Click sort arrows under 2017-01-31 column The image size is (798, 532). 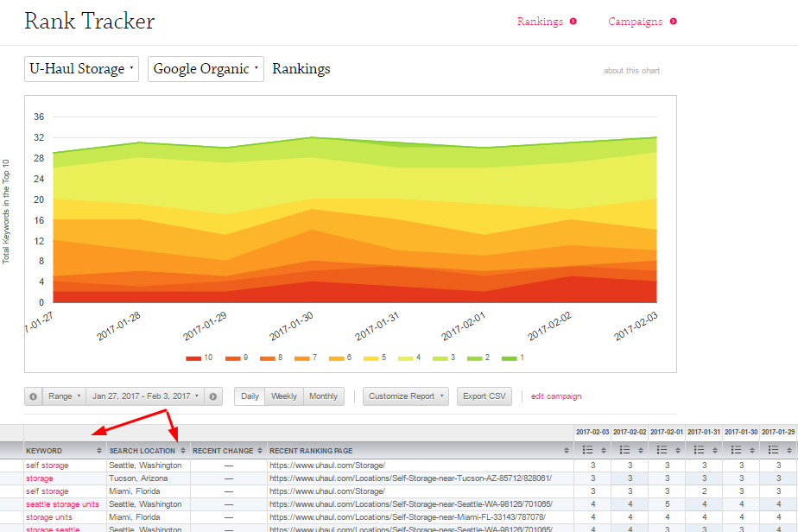[715, 451]
